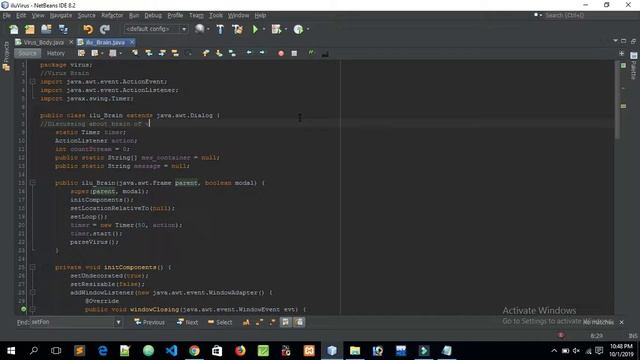Click the Save All toolbar icon
Image resolution: width=640 pixels, height=360 pixels.
63,29
